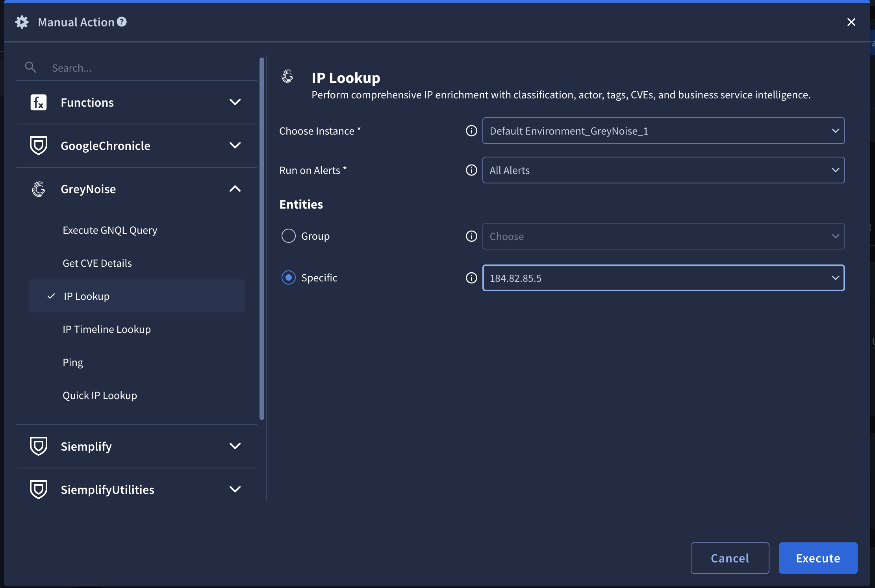The image size is (875, 588).
Task: Select the Group radio button
Action: coord(289,236)
